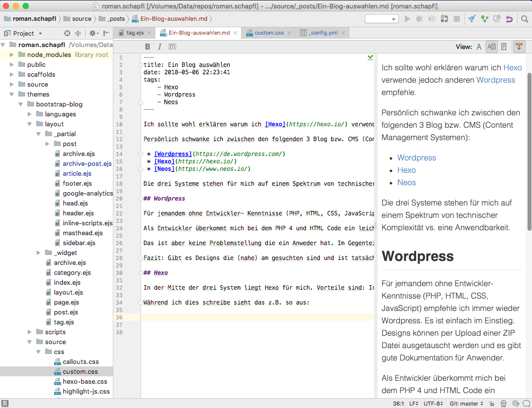Expand the languages folder
This screenshot has height=408, width=532.
[x=30, y=114]
